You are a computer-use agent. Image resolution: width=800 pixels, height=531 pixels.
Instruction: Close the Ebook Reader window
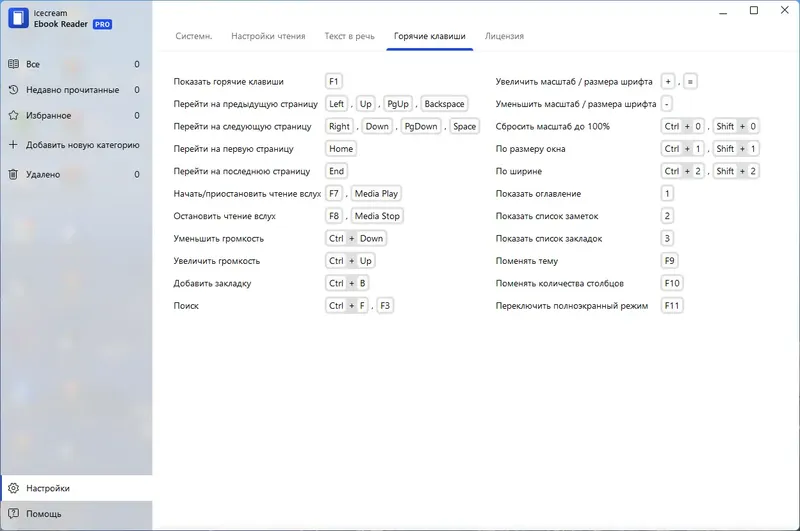785,10
